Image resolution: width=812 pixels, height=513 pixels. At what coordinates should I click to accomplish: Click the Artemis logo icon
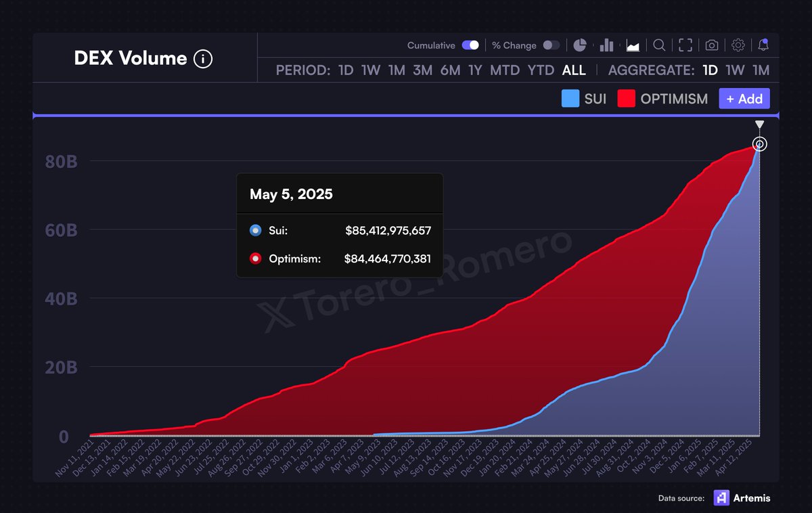point(722,498)
